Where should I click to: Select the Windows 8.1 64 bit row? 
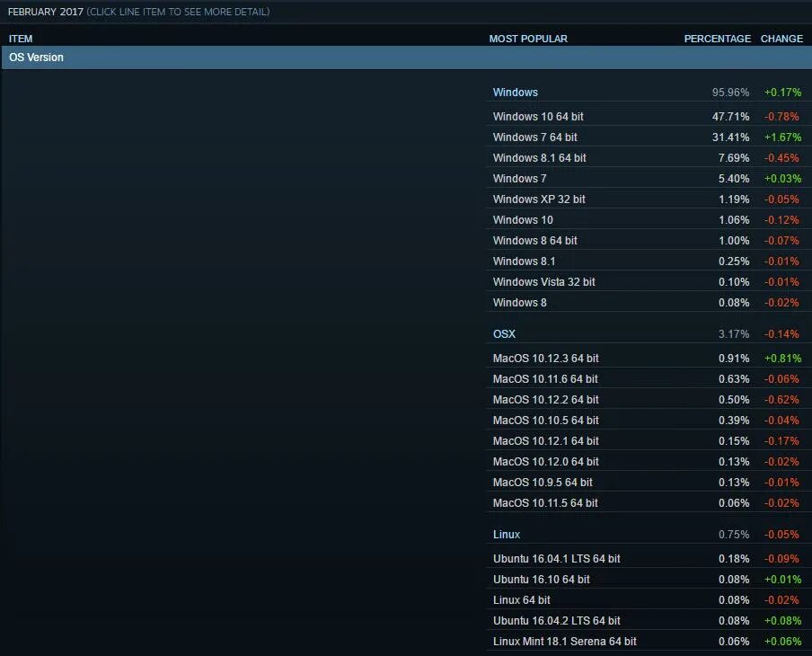tap(649, 158)
